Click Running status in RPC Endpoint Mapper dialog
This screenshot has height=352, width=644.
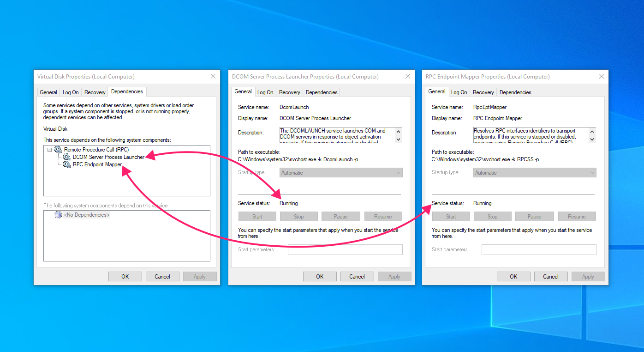coord(483,203)
